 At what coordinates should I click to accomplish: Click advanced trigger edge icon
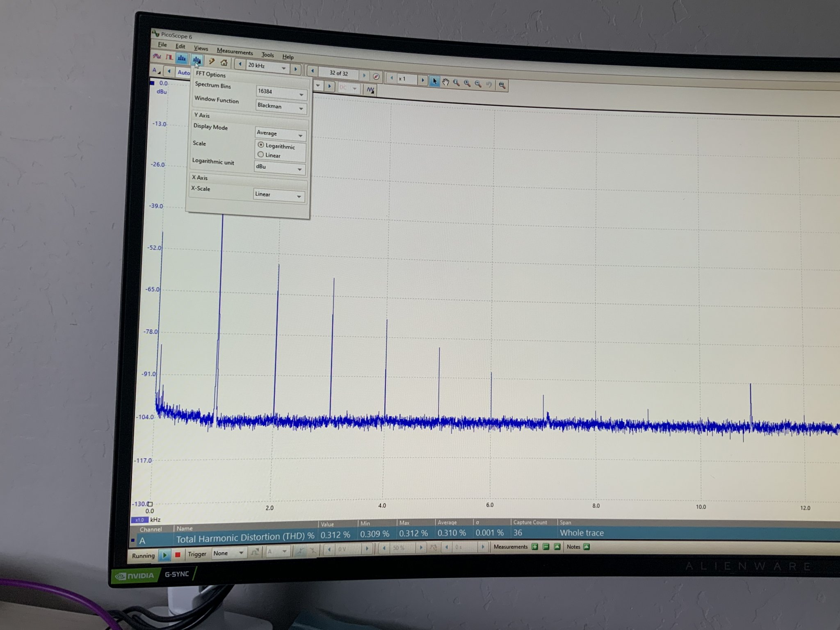click(x=255, y=552)
